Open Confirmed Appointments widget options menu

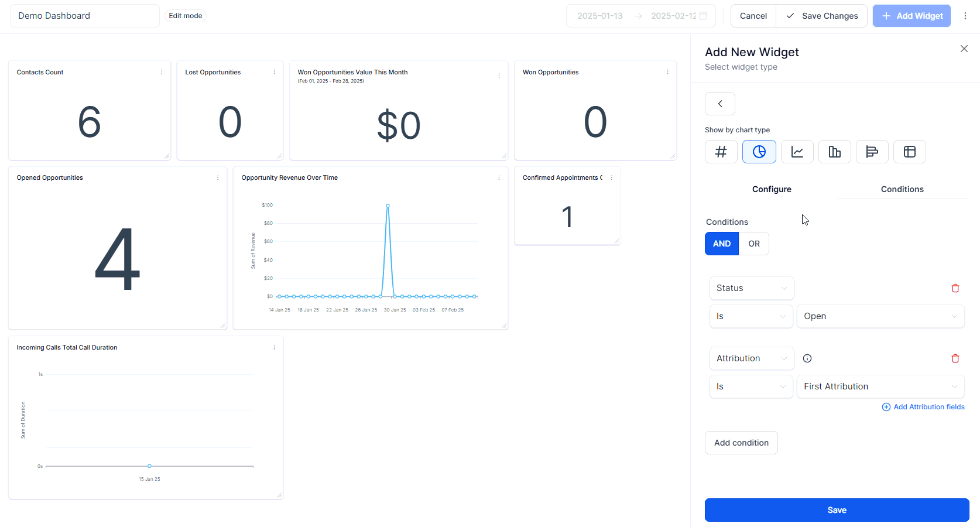pos(611,177)
